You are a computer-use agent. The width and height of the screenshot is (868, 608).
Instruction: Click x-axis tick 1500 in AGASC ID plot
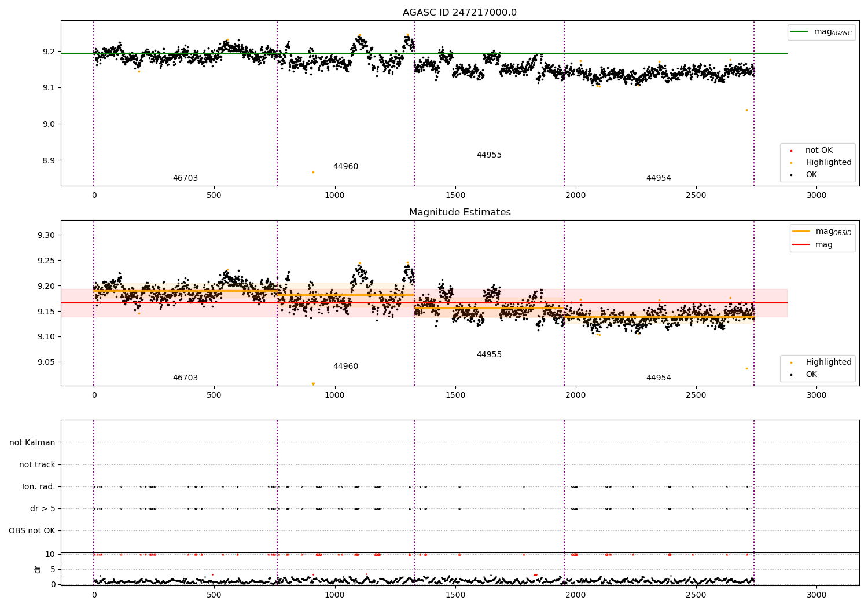click(455, 196)
